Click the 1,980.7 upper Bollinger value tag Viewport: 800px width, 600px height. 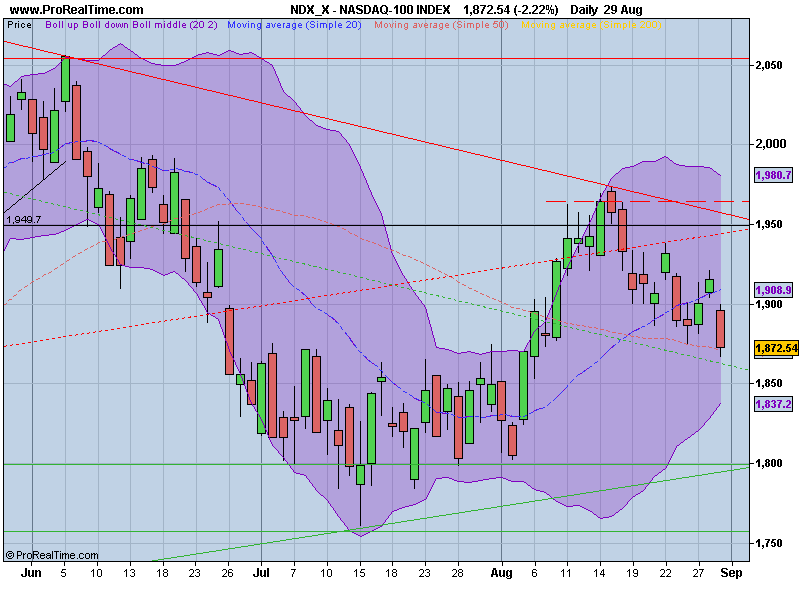773,175
